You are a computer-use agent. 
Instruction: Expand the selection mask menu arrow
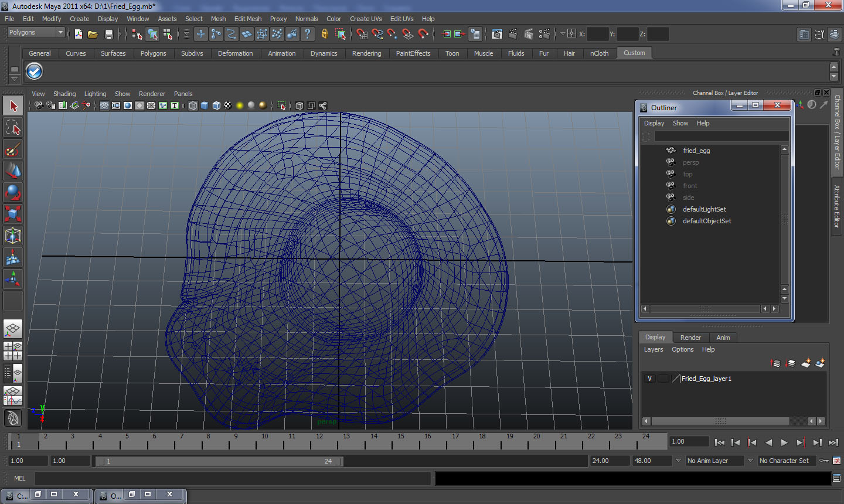click(x=187, y=34)
